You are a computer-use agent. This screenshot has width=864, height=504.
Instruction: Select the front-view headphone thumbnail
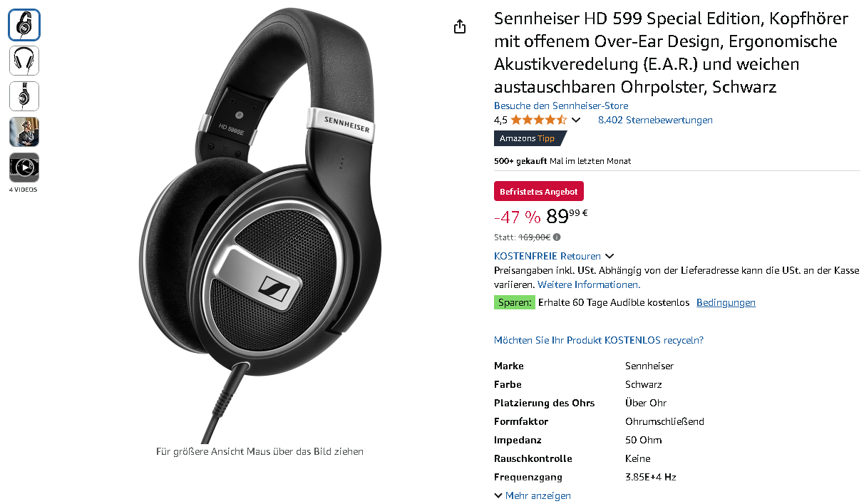point(24,61)
